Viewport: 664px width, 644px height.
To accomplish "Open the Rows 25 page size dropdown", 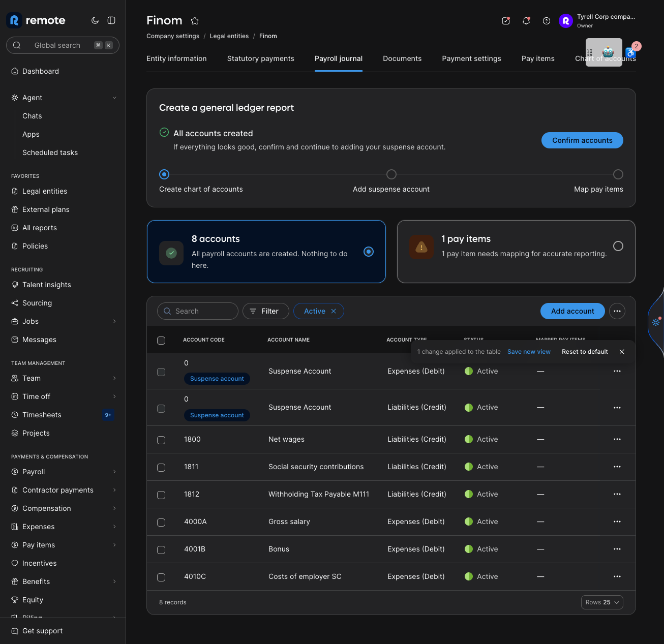I will (602, 602).
